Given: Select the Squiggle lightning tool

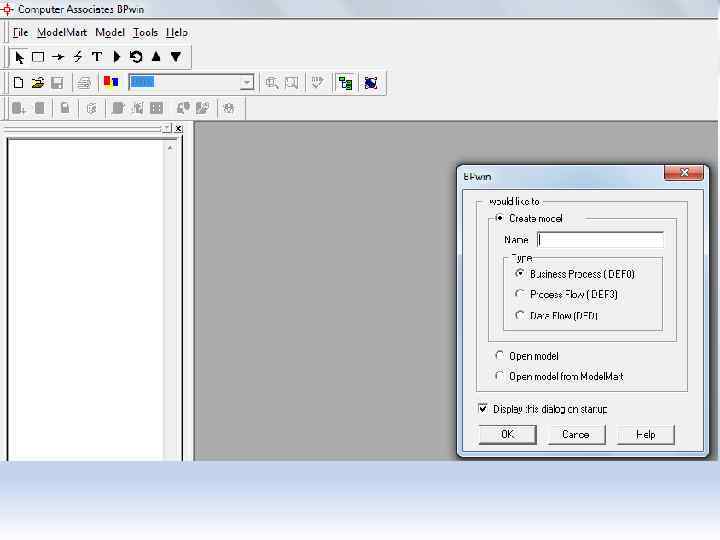Looking at the screenshot, I should click(78, 57).
